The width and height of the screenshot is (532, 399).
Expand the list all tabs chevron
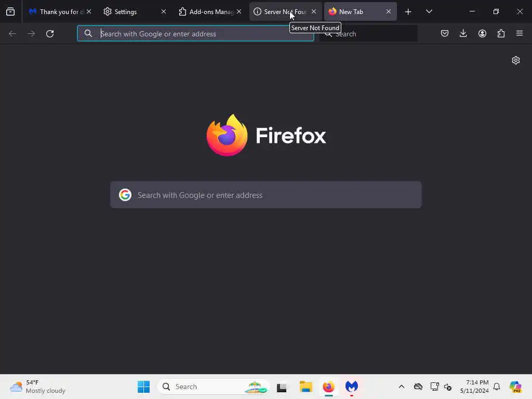(429, 11)
